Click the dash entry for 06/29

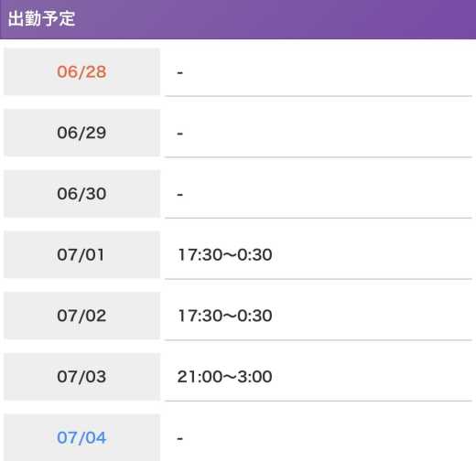180,134
